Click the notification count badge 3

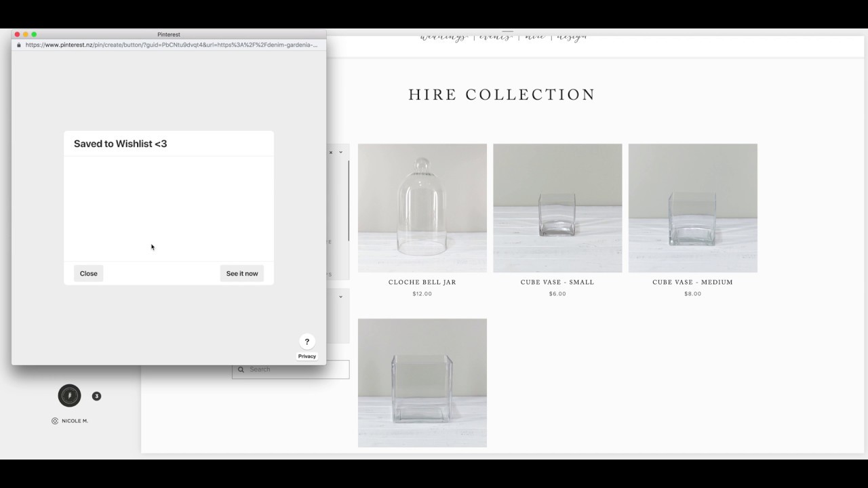[x=96, y=396]
